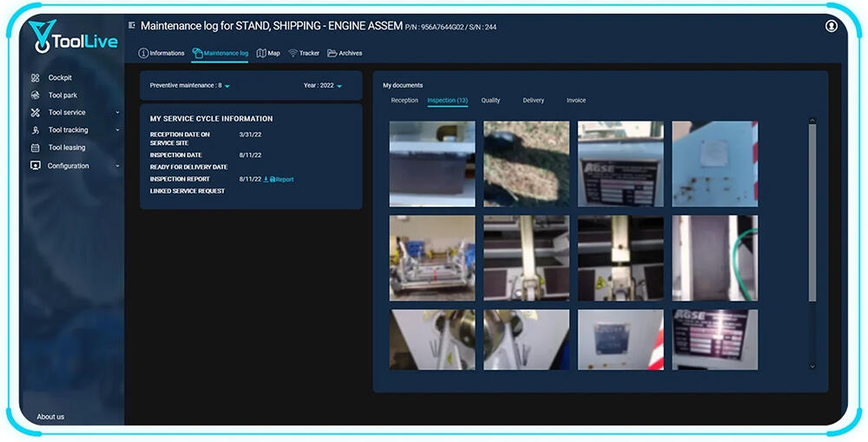Click the sidebar collapse icon beside title
This screenshot has width=868, height=442.
click(132, 26)
